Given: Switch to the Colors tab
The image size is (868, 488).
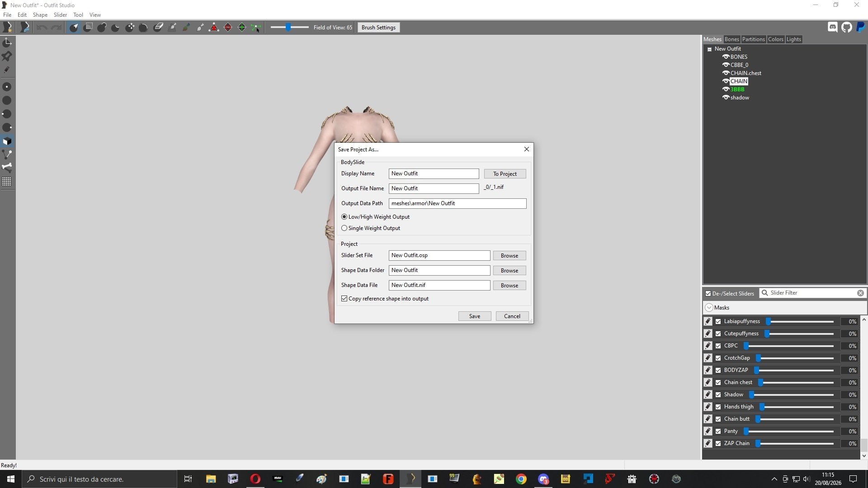Looking at the screenshot, I should tap(775, 39).
